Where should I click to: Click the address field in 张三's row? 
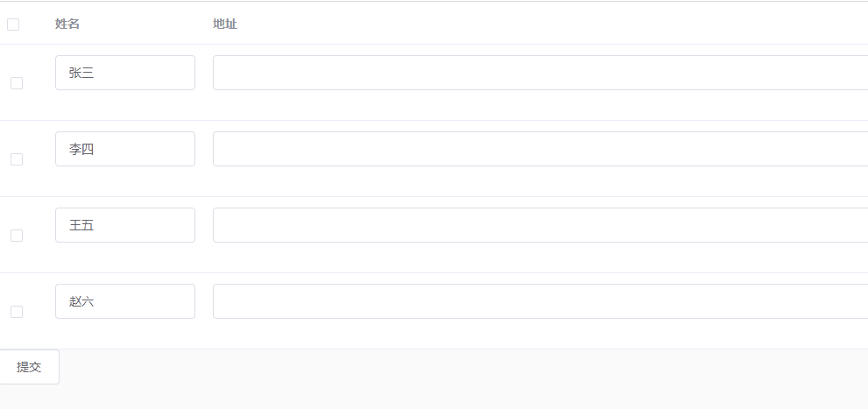pyautogui.click(x=540, y=73)
